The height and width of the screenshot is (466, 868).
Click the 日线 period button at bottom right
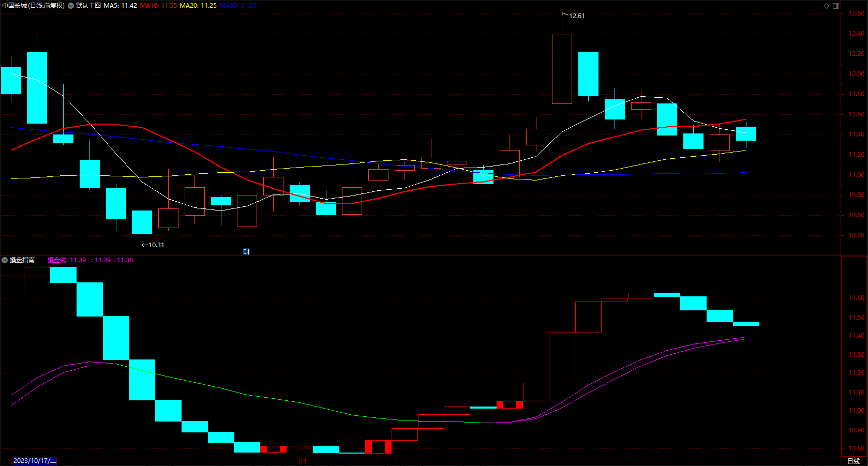point(854,461)
